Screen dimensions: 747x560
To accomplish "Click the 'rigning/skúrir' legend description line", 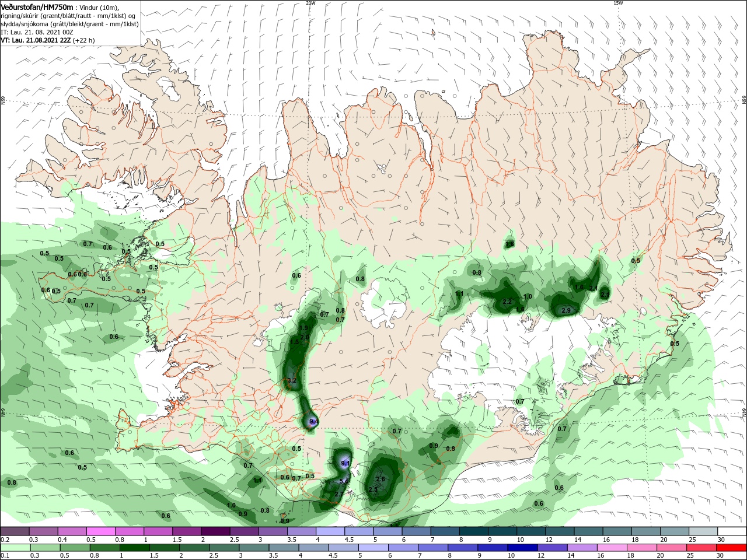I will pos(68,16).
